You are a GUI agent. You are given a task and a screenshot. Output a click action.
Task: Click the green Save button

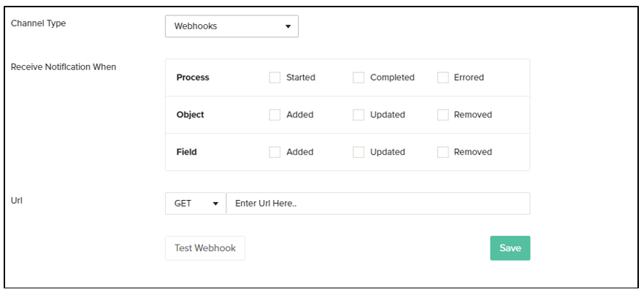[x=510, y=248]
